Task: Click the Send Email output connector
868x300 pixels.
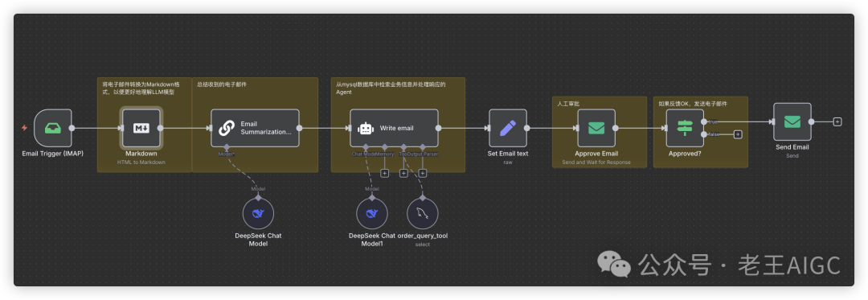Action: click(812, 121)
